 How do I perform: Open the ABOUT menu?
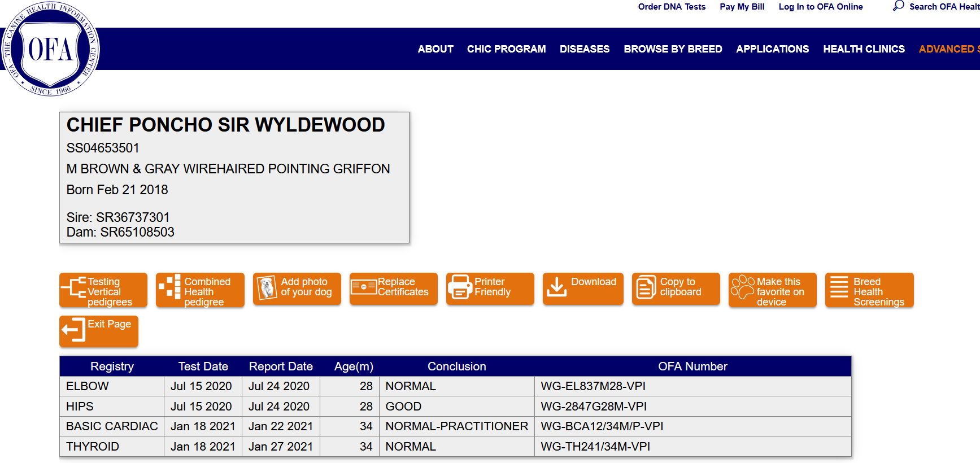435,49
